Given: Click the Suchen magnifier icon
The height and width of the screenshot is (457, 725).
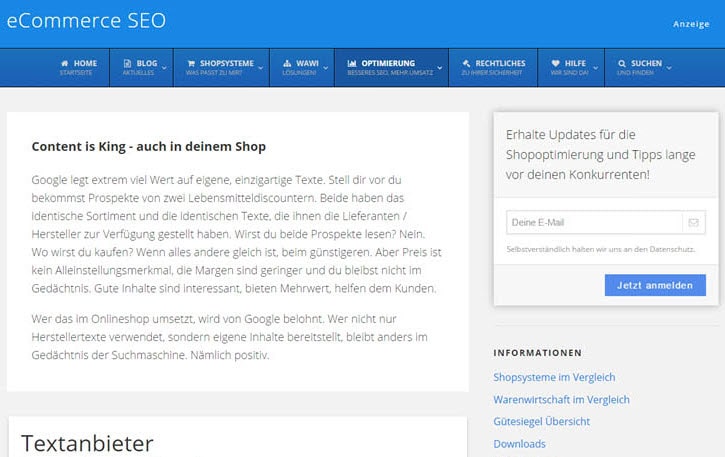Looking at the screenshot, I should click(622, 62).
